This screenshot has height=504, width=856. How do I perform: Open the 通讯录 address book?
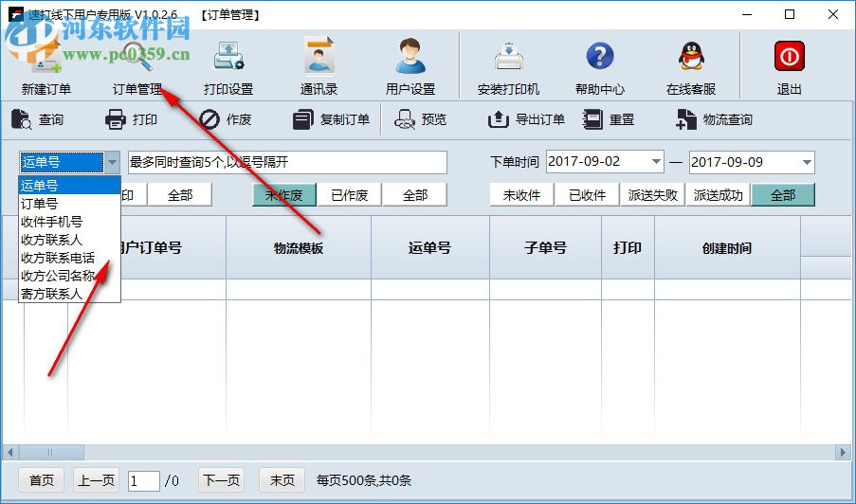[x=319, y=68]
